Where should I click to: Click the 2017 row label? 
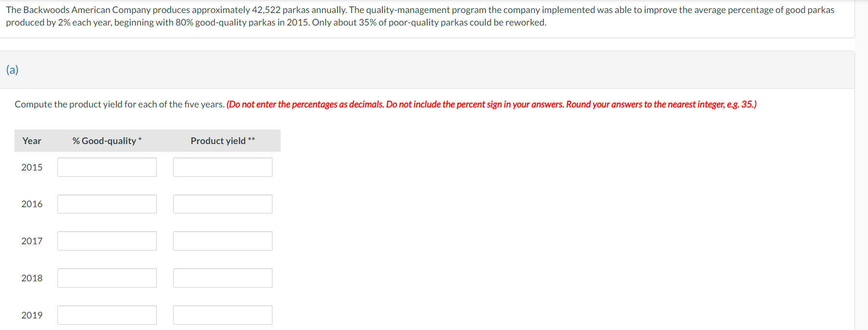(x=32, y=241)
